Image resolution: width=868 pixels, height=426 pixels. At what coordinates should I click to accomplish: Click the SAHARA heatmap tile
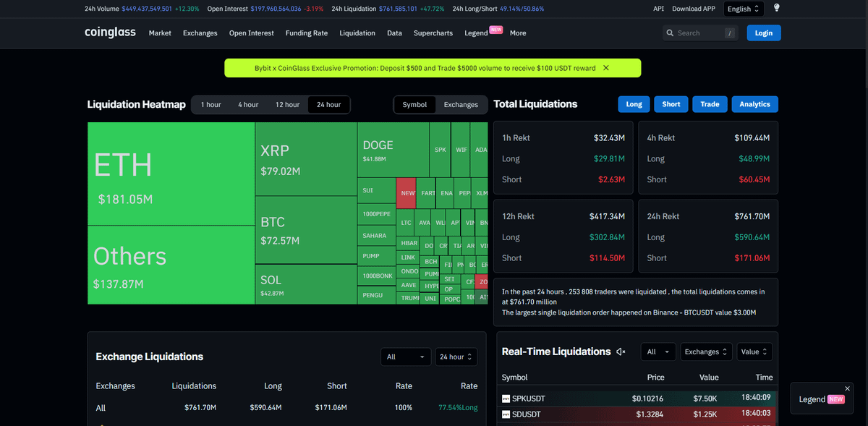(x=376, y=236)
